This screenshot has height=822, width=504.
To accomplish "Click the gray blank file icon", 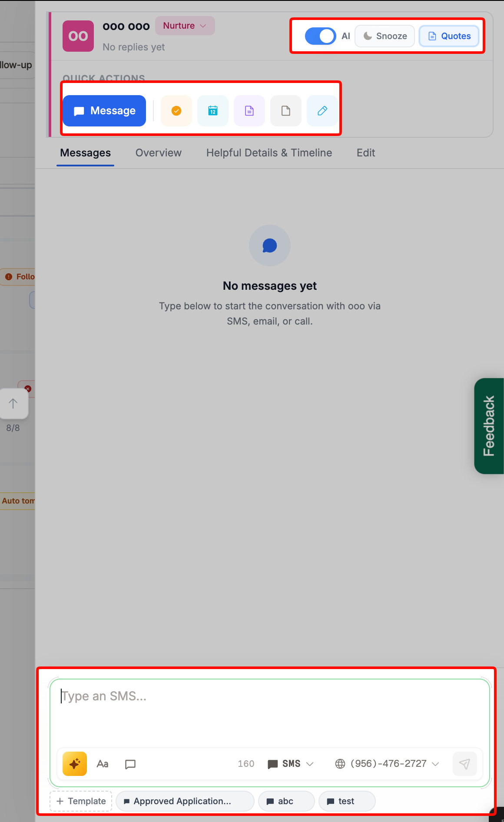I will click(286, 111).
